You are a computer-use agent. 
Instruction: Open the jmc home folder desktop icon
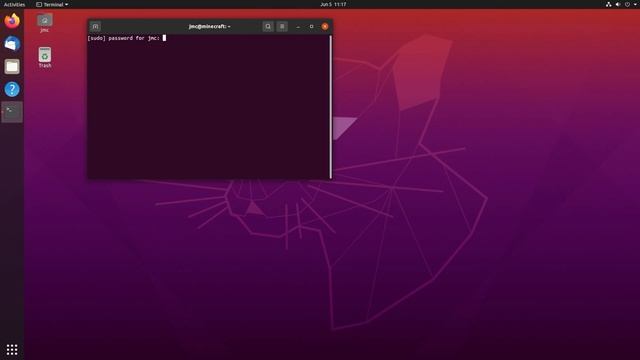[44, 23]
